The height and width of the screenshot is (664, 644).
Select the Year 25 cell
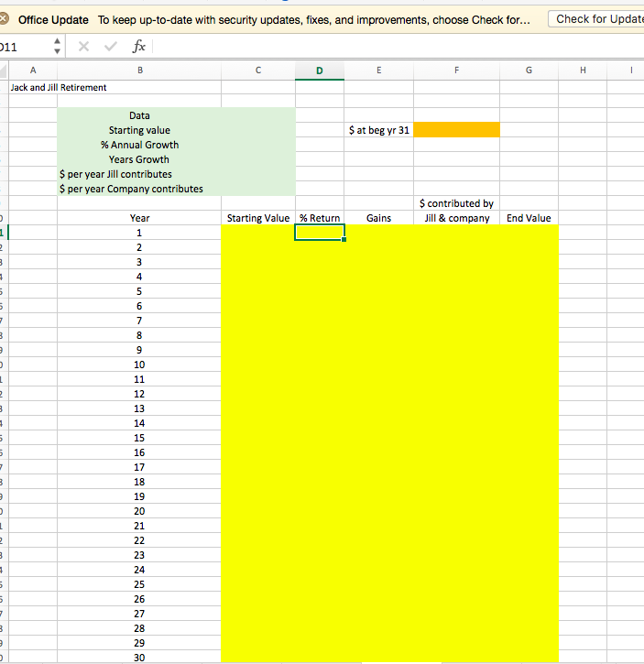click(139, 584)
